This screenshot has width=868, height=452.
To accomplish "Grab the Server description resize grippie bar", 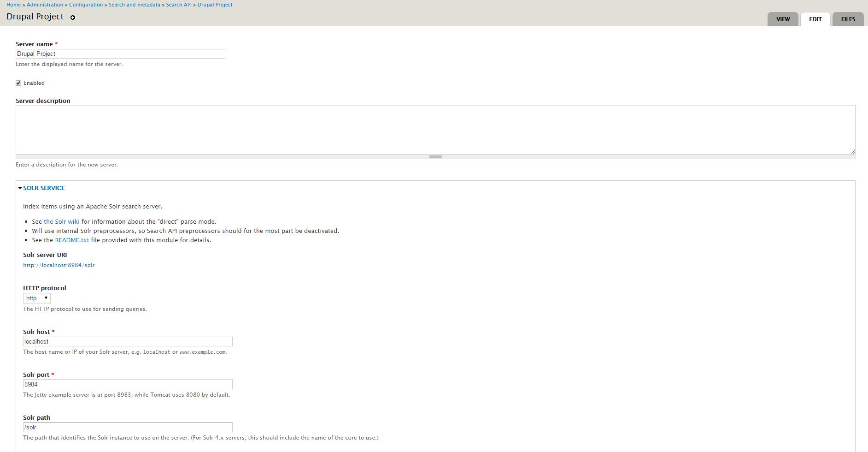I will coord(435,157).
